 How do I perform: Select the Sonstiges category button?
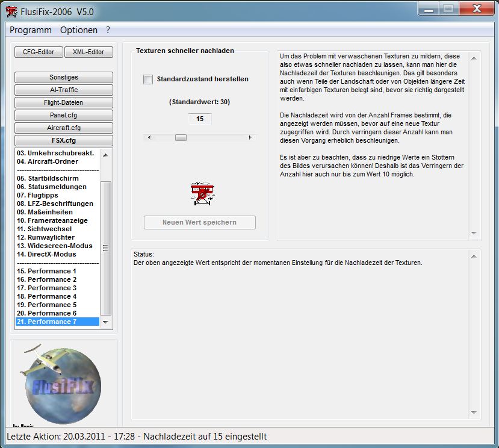tap(64, 77)
